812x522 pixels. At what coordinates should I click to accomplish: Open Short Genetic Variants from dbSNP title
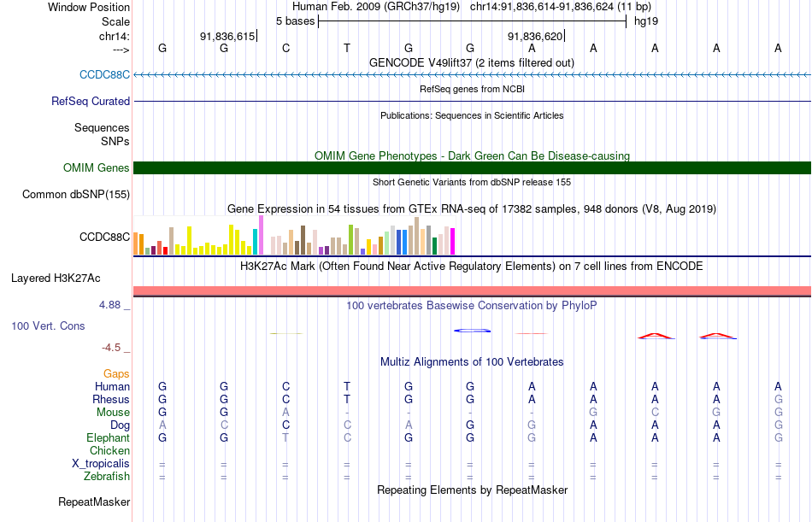click(x=472, y=182)
